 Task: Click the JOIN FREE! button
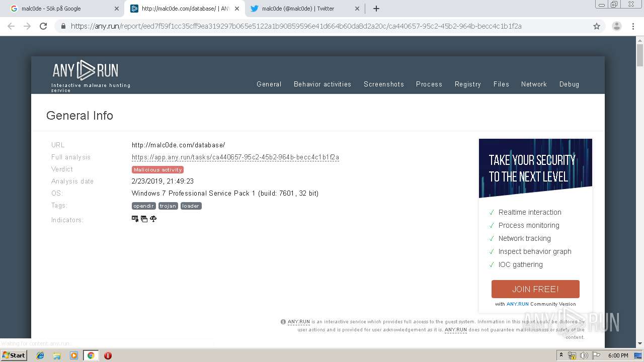pos(535,289)
